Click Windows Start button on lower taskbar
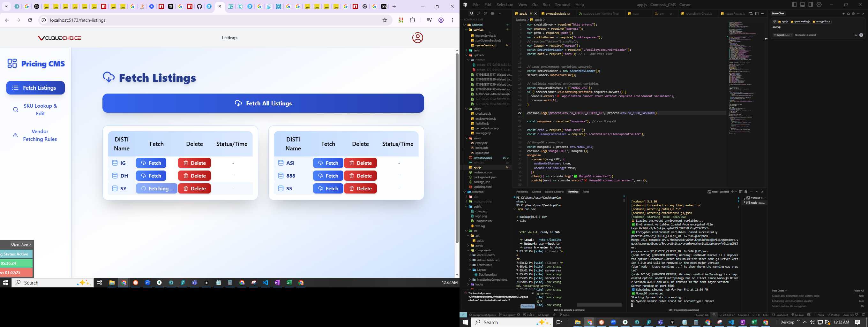 [x=465, y=322]
